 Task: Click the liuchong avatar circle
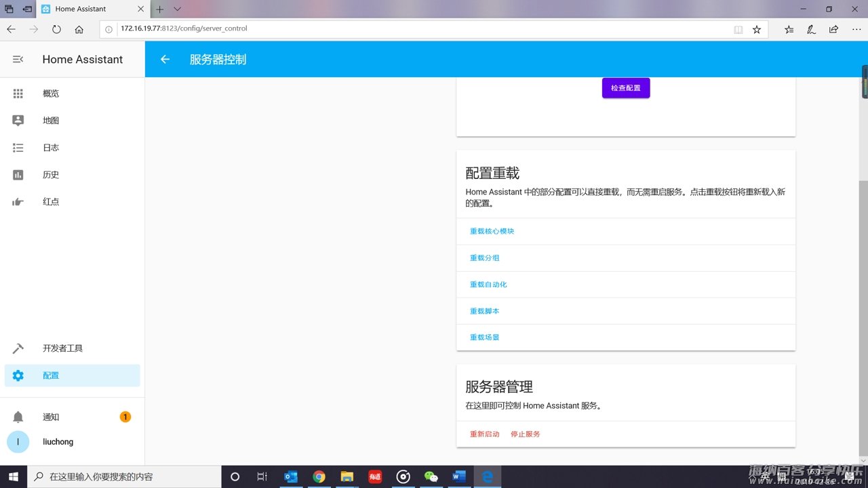18,442
